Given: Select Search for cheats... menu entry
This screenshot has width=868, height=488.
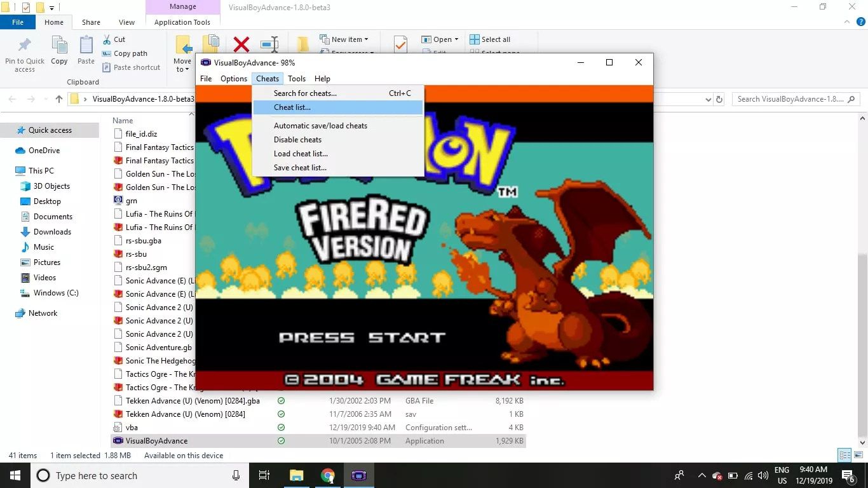Looking at the screenshot, I should coord(337,93).
